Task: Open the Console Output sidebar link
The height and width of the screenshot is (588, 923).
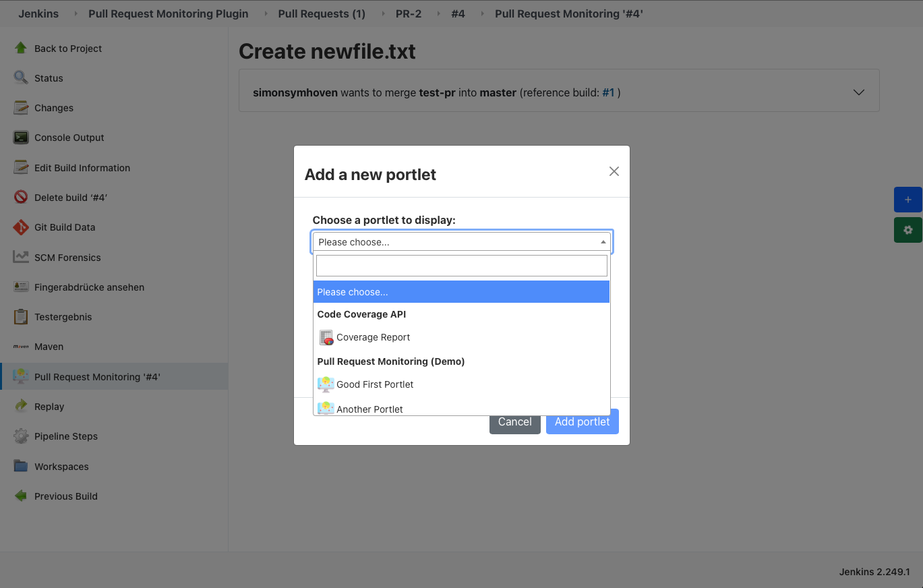Action: coord(69,138)
